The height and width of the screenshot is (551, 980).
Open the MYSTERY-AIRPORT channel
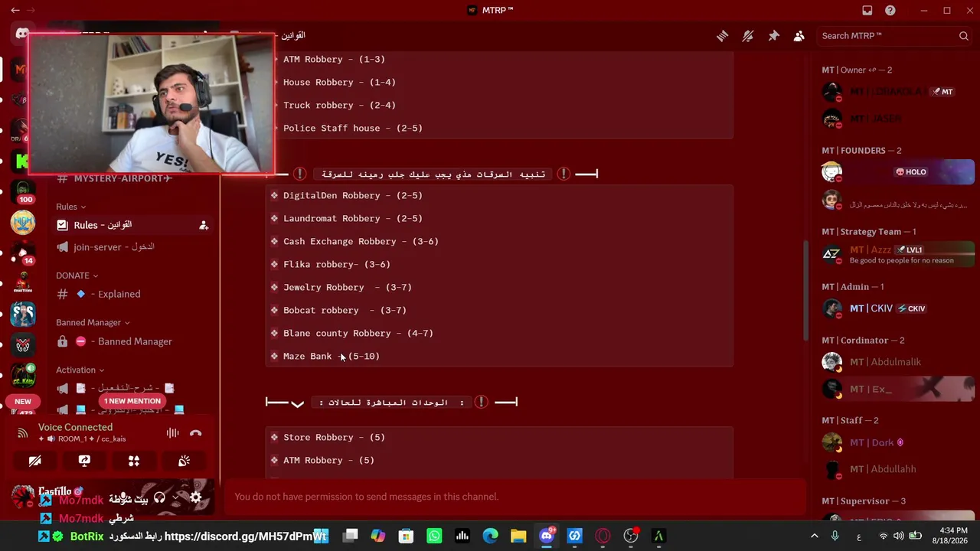[x=132, y=178]
